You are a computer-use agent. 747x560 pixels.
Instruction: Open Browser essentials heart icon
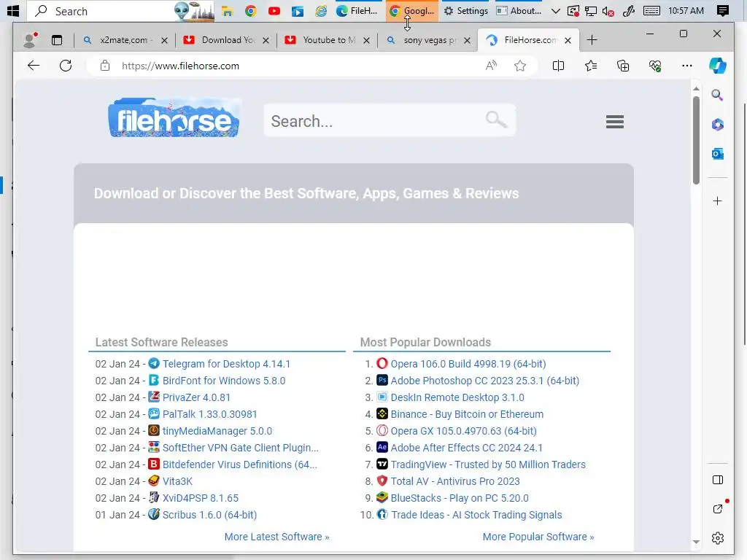click(x=655, y=66)
